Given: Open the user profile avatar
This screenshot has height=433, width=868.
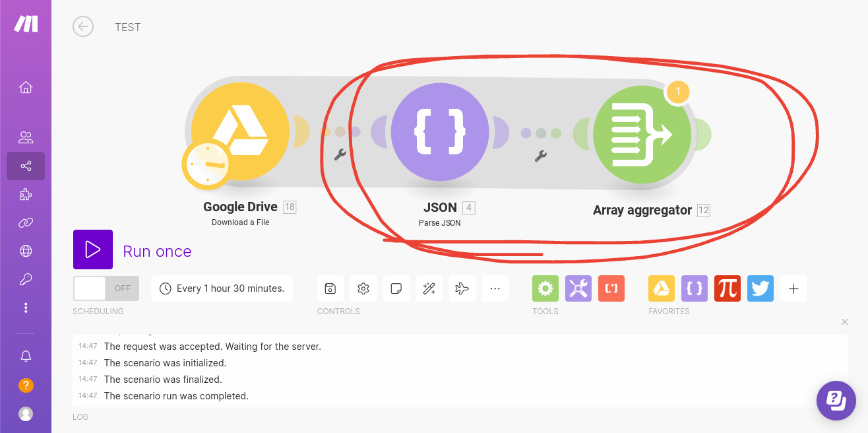Looking at the screenshot, I should [x=26, y=414].
